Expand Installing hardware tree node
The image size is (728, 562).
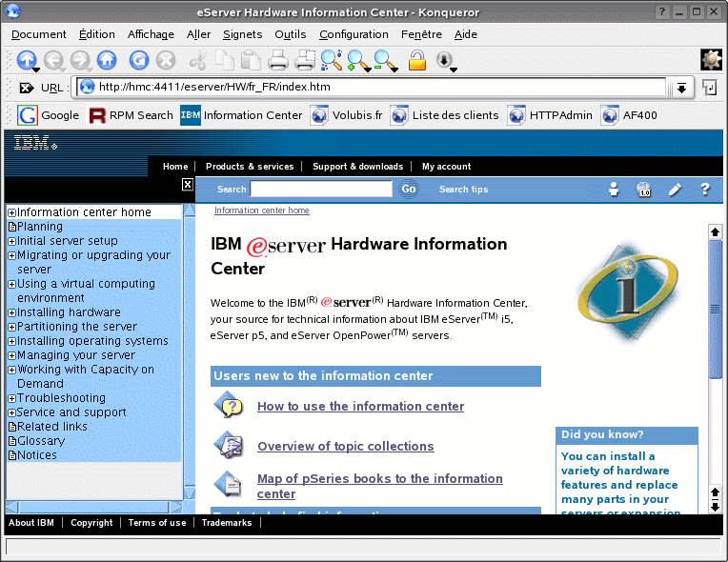tap(12, 312)
